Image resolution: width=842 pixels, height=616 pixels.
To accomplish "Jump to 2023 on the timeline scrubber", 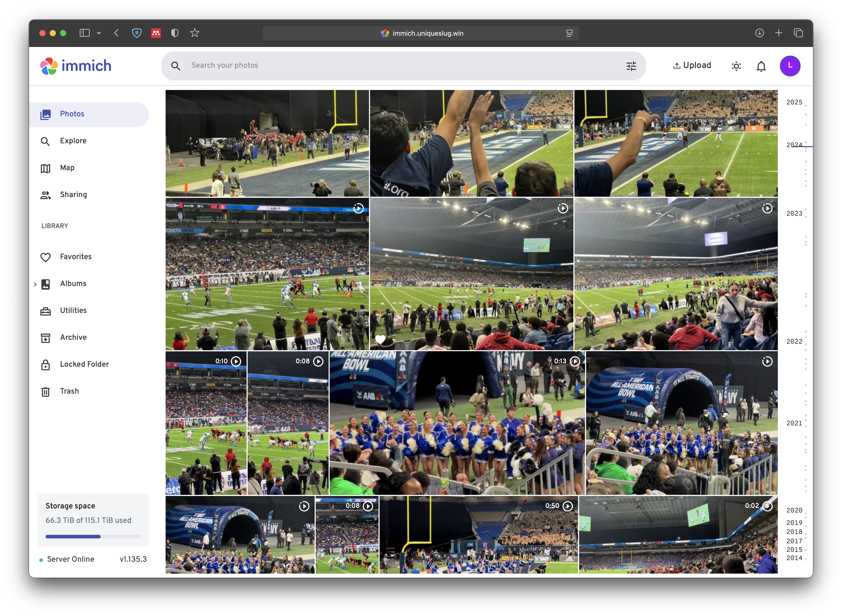I will pos(794,214).
